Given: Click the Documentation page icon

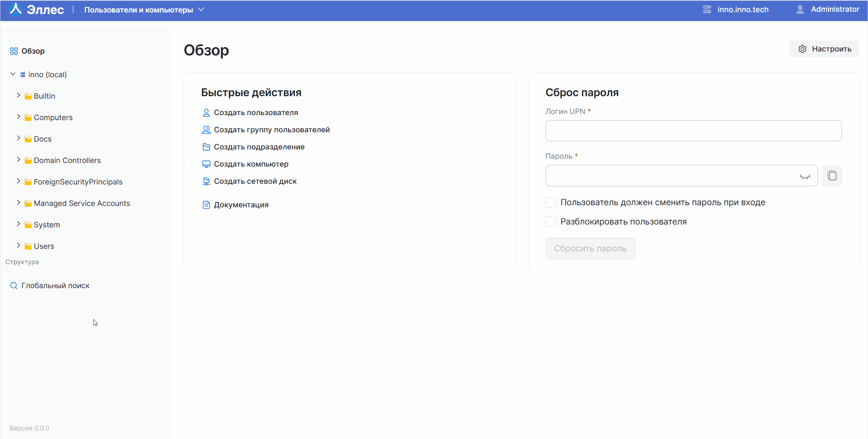Looking at the screenshot, I should [206, 205].
